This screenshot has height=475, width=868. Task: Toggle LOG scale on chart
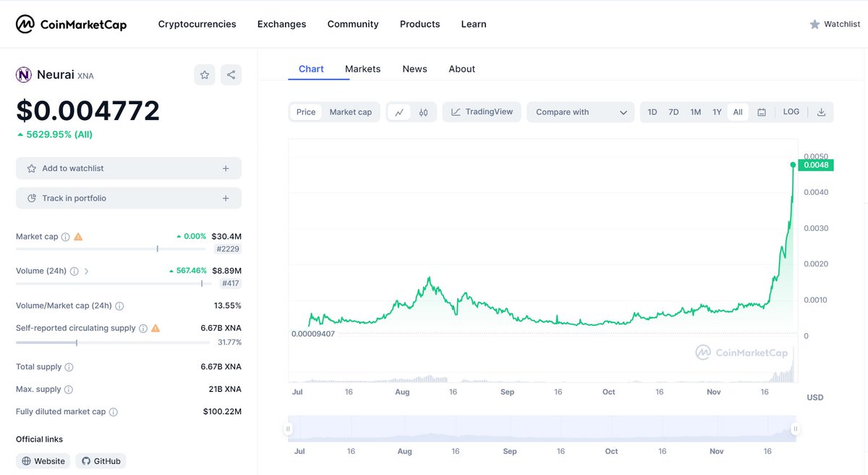(x=791, y=112)
